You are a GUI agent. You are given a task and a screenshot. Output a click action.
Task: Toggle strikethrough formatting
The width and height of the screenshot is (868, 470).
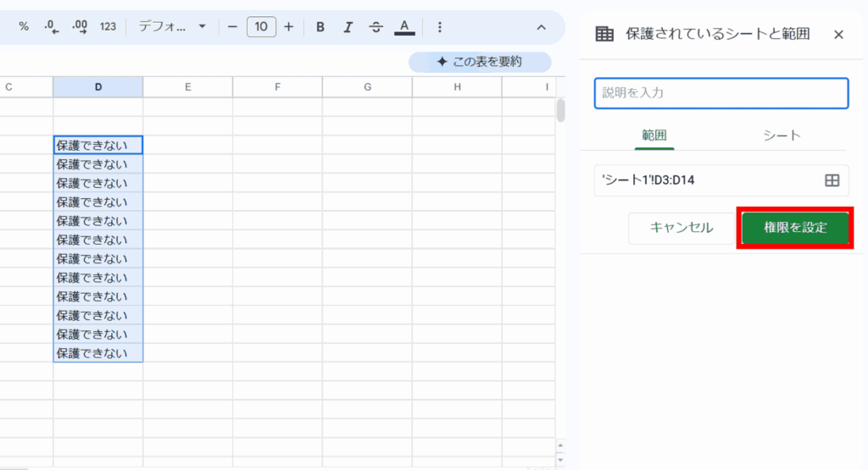(x=376, y=27)
